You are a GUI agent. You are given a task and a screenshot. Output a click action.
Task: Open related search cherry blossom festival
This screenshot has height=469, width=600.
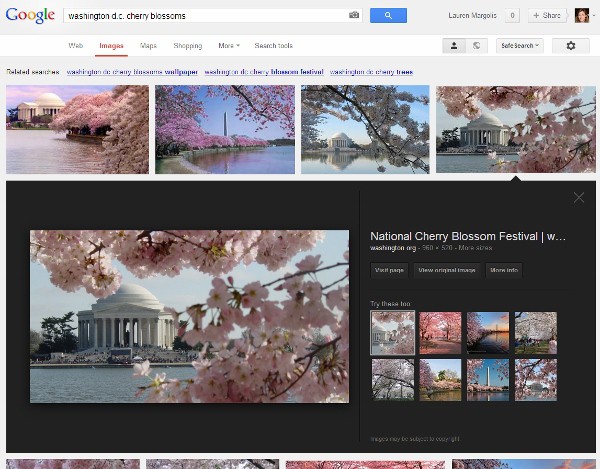(x=264, y=72)
